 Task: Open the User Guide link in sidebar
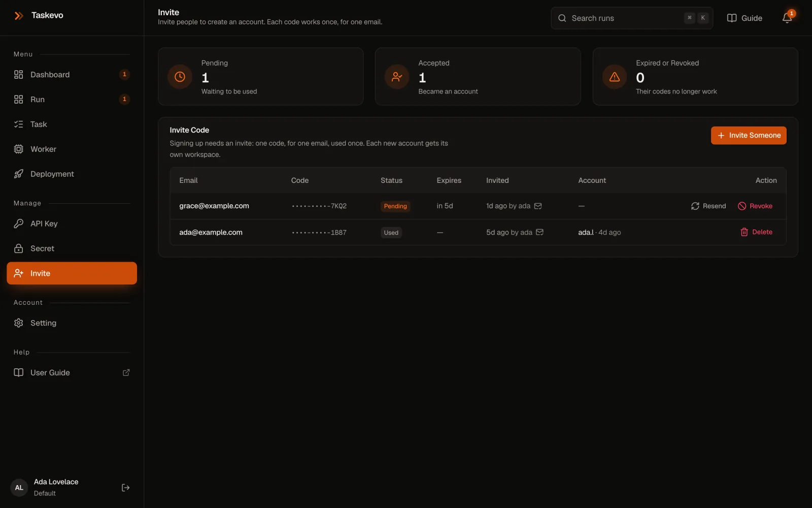[72, 373]
